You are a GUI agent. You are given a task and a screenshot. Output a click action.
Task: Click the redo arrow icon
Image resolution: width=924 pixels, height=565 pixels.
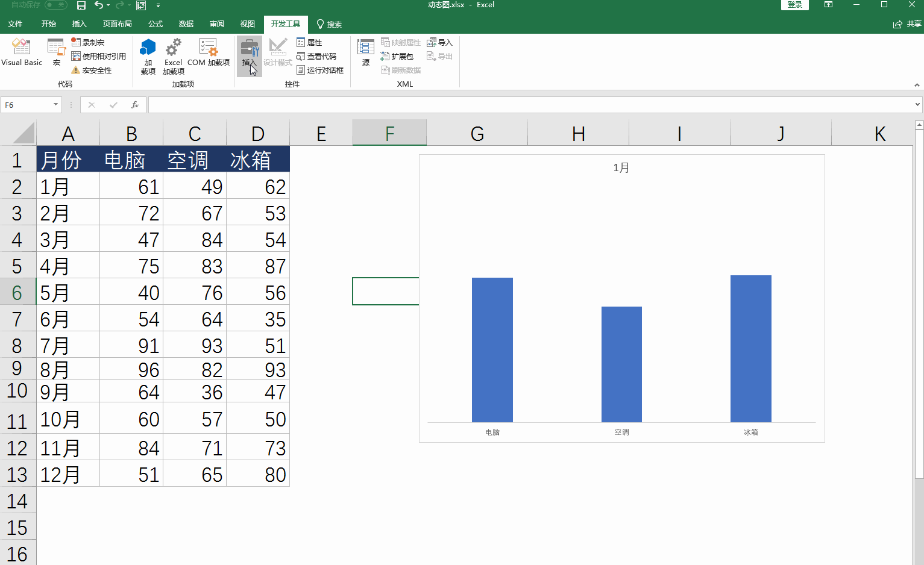119,5
